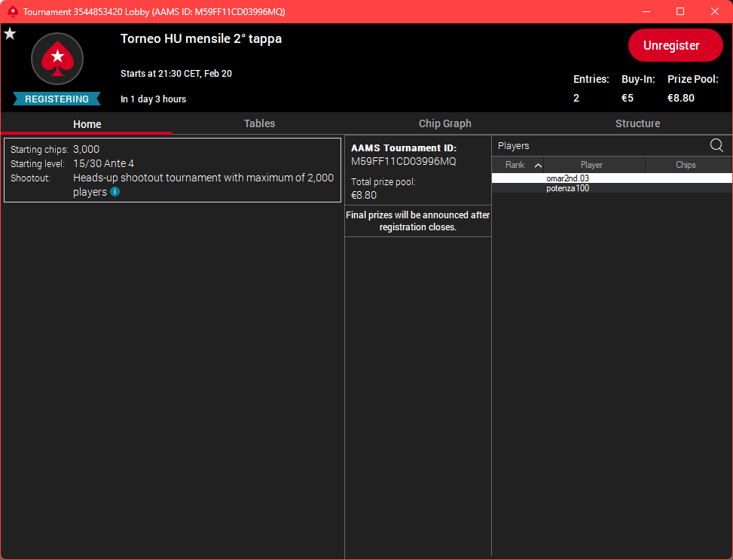Open the Chip Graph tab
733x560 pixels.
click(444, 123)
